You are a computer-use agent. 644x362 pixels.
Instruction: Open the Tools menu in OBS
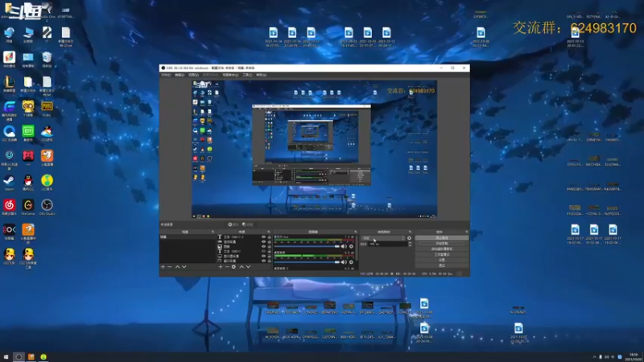click(x=247, y=75)
